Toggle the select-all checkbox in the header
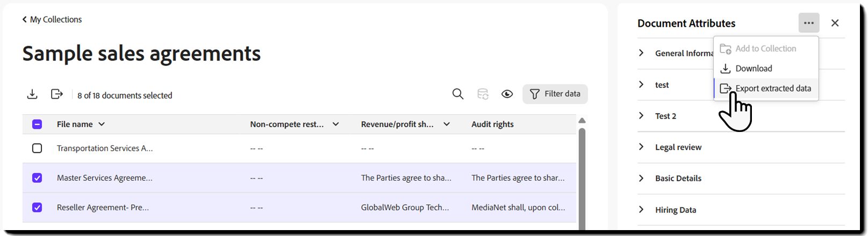Viewport: 868px width, 236px height. (37, 124)
